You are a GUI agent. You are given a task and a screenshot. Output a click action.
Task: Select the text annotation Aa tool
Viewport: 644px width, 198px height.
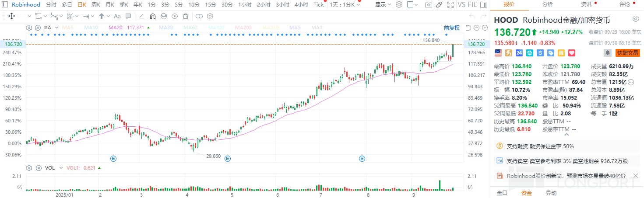coord(117,16)
